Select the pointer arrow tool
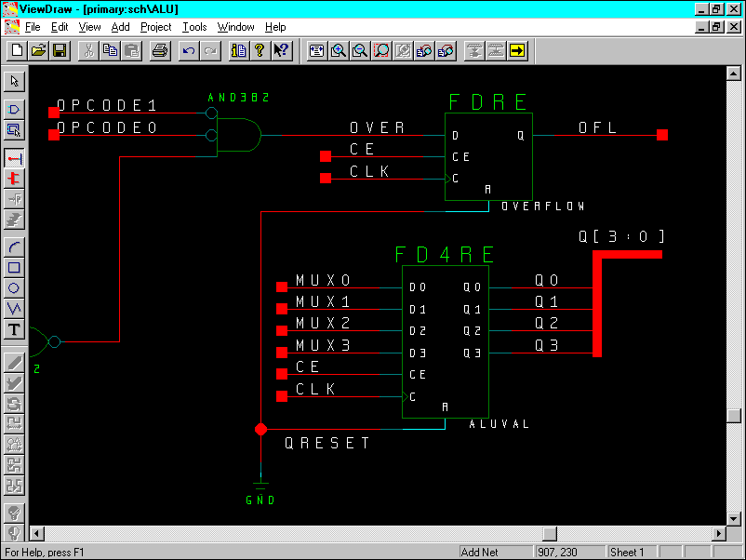The image size is (746, 560). [14, 81]
